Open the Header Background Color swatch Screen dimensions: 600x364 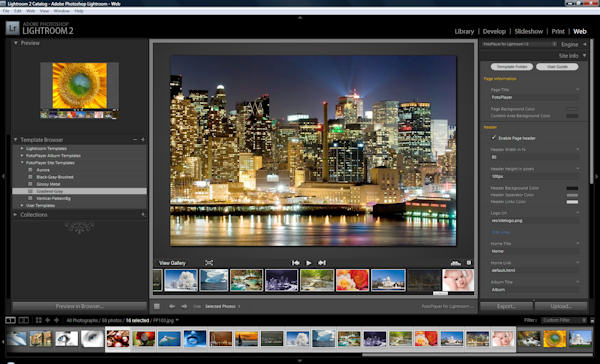click(572, 188)
